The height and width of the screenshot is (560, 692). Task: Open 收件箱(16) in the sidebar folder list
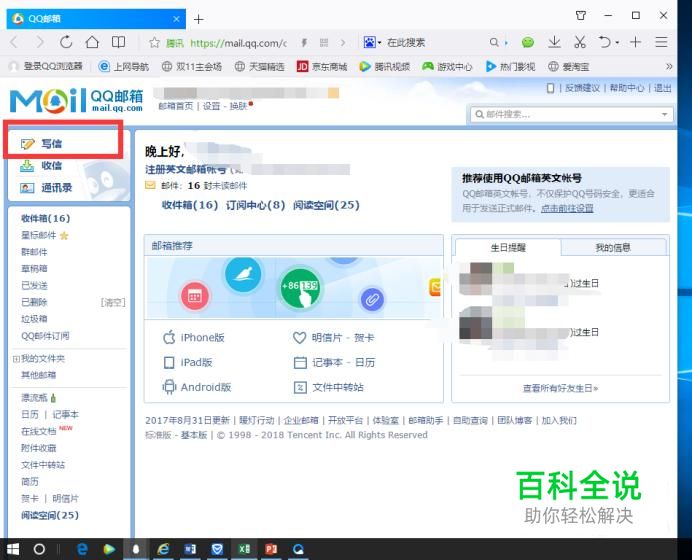[45, 218]
